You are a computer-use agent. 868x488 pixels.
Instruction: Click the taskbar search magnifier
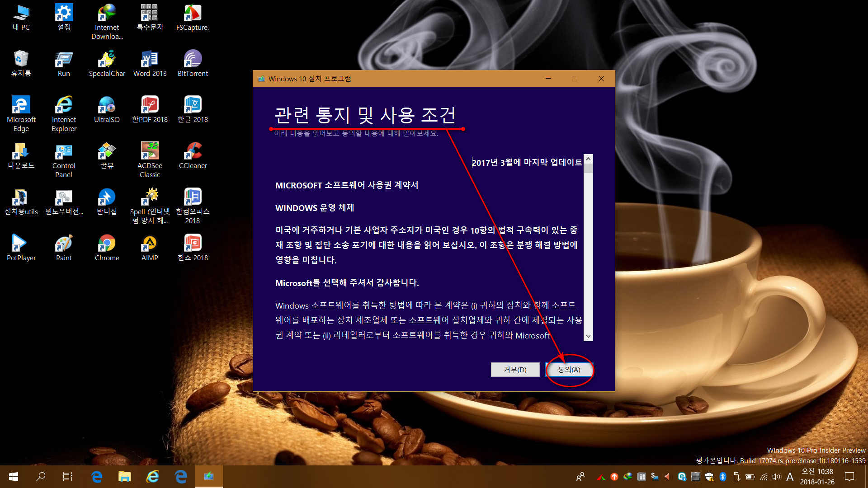(x=41, y=477)
